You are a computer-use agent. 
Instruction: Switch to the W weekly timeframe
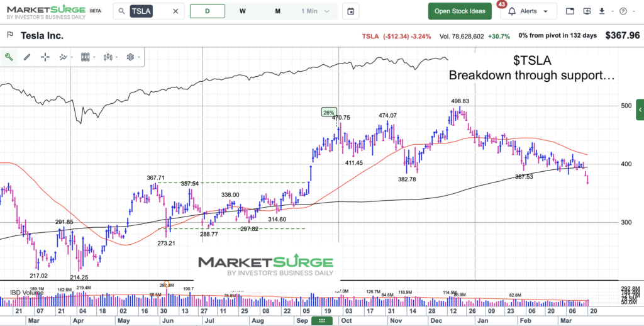click(x=243, y=11)
